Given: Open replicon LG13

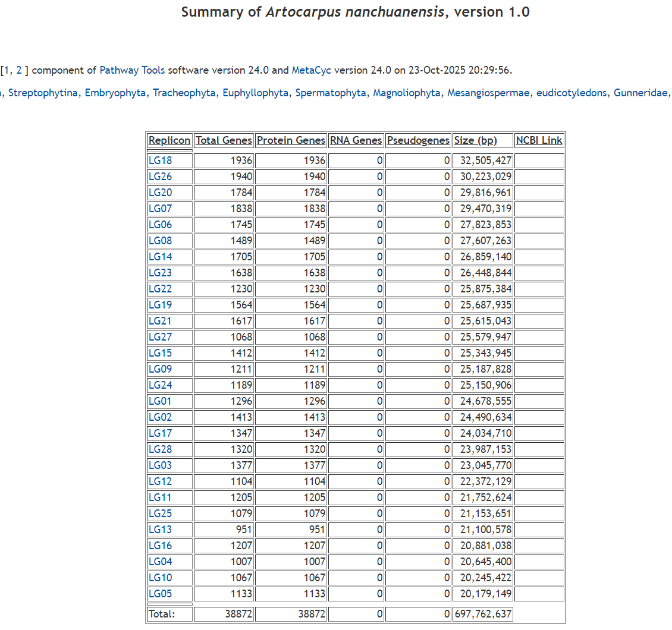Looking at the screenshot, I should click(159, 530).
